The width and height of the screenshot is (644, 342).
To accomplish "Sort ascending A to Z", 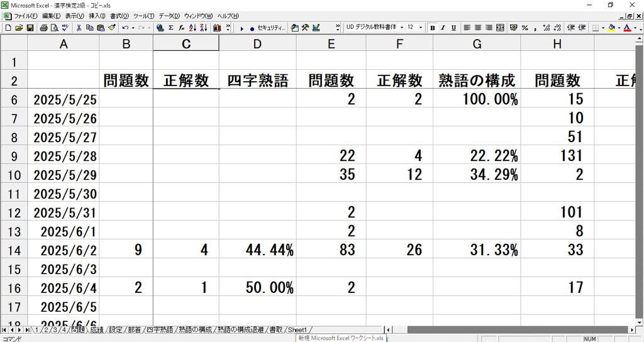I will point(192,28).
